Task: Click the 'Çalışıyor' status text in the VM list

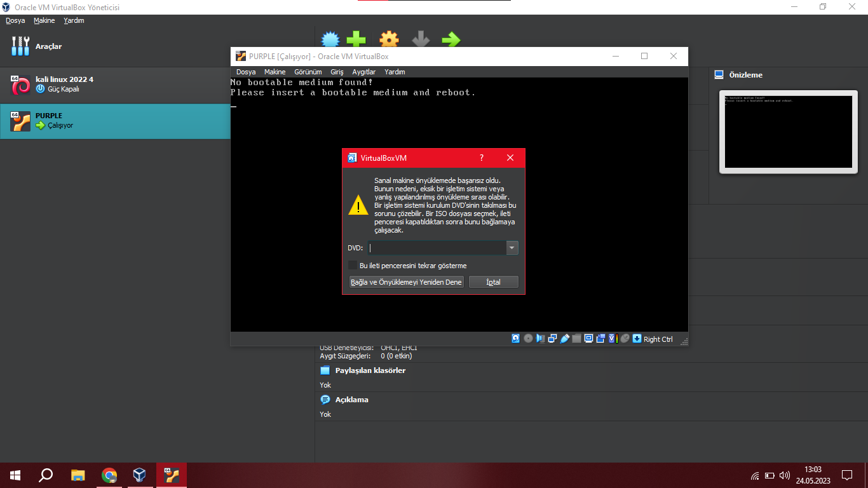Action: 60,125
